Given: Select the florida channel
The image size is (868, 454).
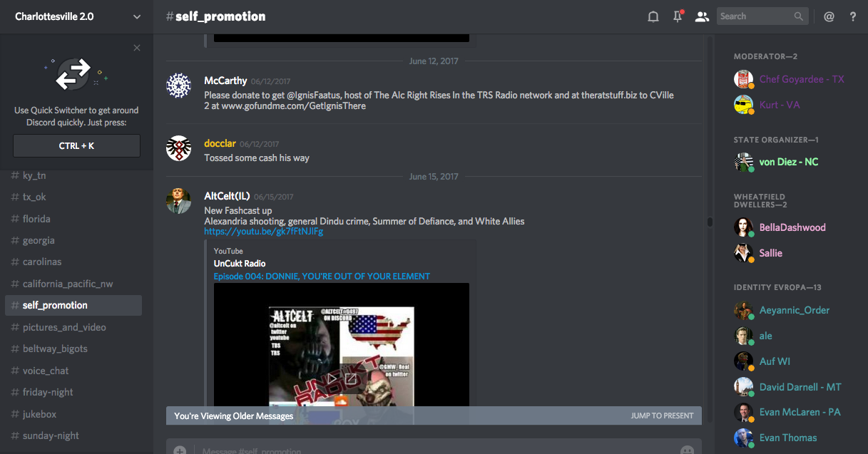Looking at the screenshot, I should click(x=36, y=219).
